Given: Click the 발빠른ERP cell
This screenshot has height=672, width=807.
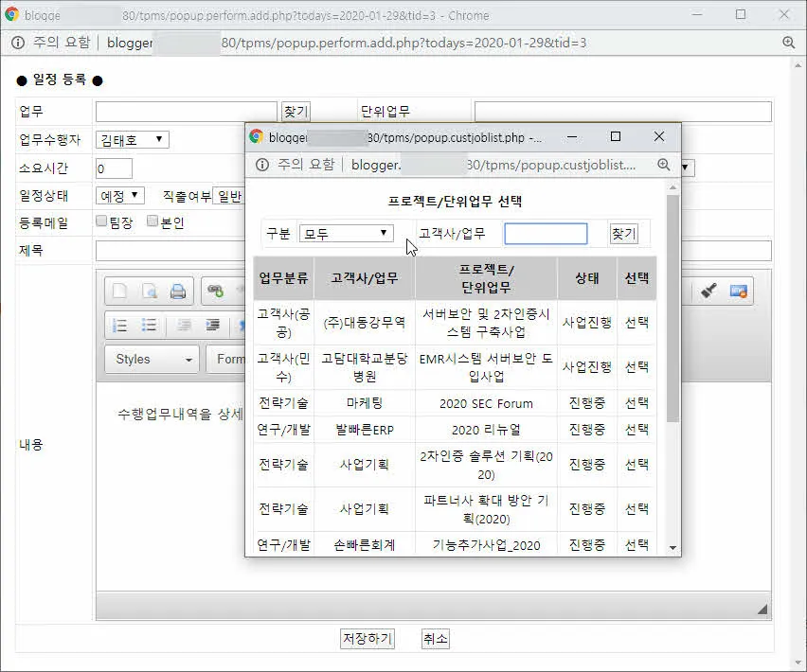Looking at the screenshot, I should (x=365, y=430).
